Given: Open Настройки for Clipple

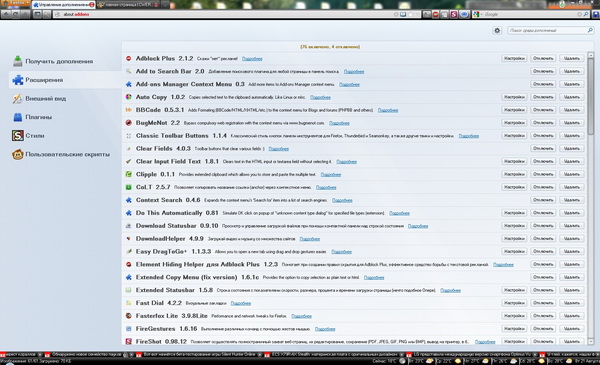Looking at the screenshot, I should coord(514,174).
